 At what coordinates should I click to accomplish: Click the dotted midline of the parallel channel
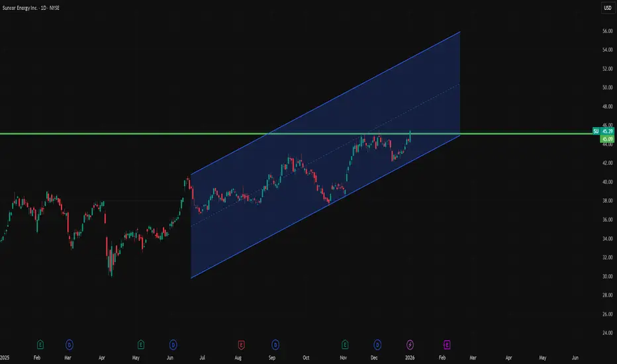pos(326,155)
